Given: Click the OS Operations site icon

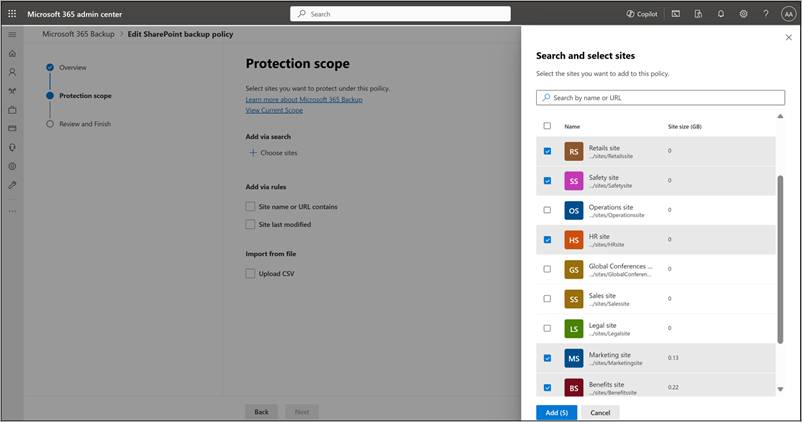Looking at the screenshot, I should (x=573, y=210).
